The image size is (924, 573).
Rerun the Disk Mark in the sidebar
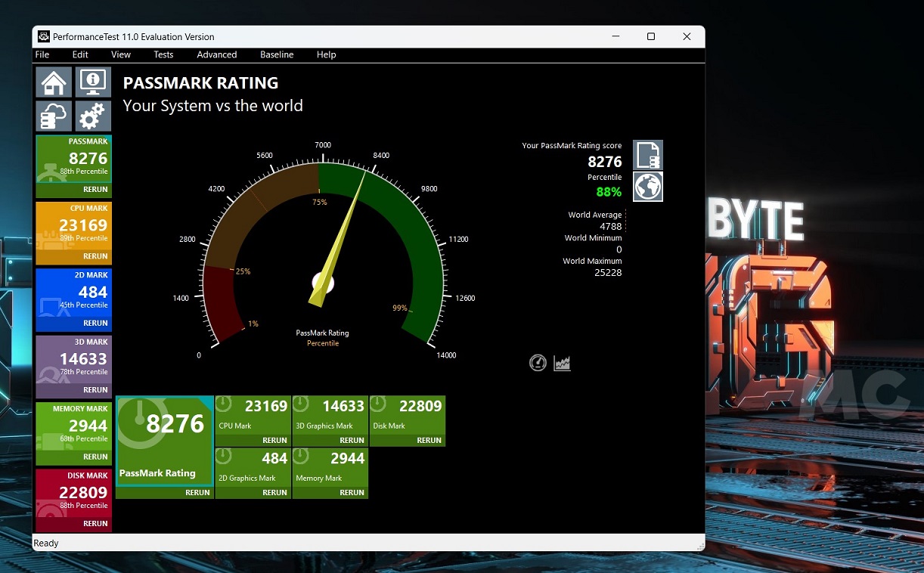pyautogui.click(x=95, y=523)
